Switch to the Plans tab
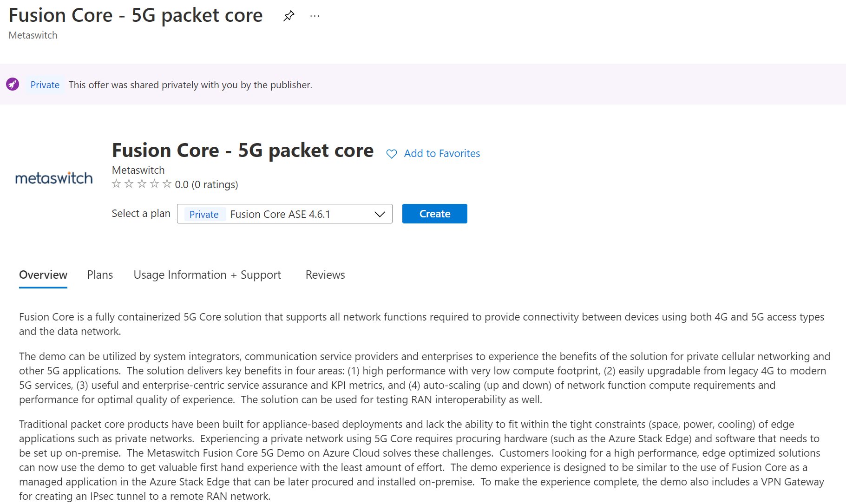The image size is (846, 504). pos(100,275)
